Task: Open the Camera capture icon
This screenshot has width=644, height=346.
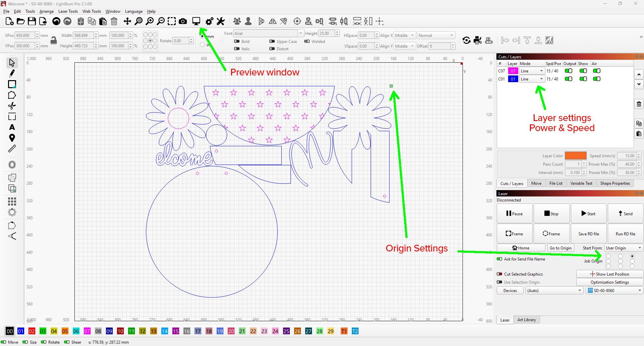Action: click(183, 21)
